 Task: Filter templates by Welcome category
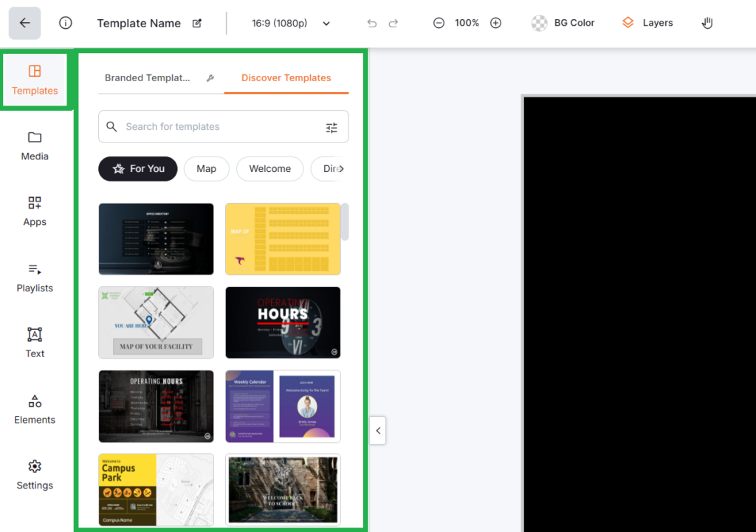[269, 169]
